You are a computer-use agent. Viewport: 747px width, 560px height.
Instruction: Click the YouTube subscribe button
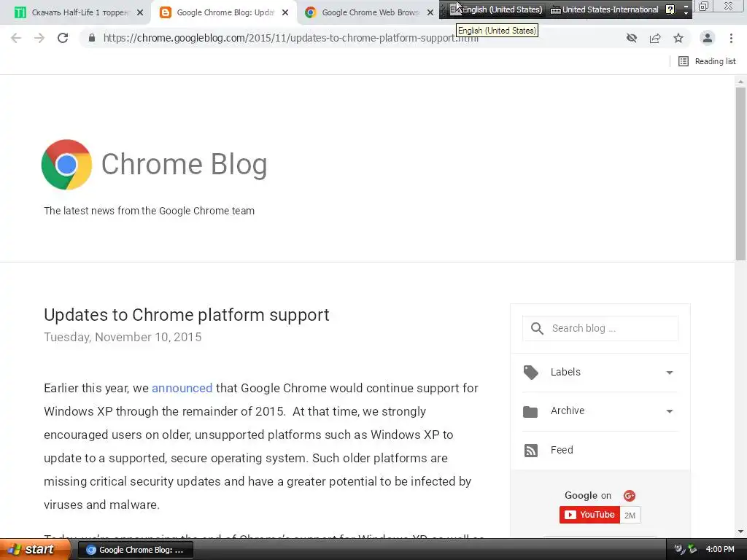pyautogui.click(x=589, y=515)
